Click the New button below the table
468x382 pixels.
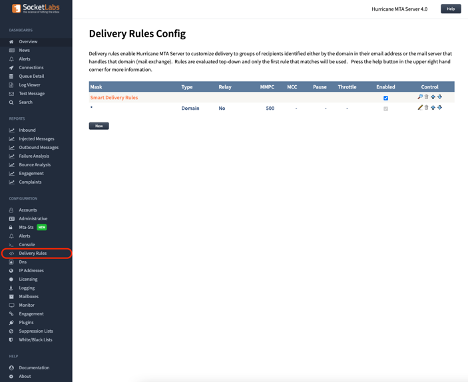[x=99, y=126]
